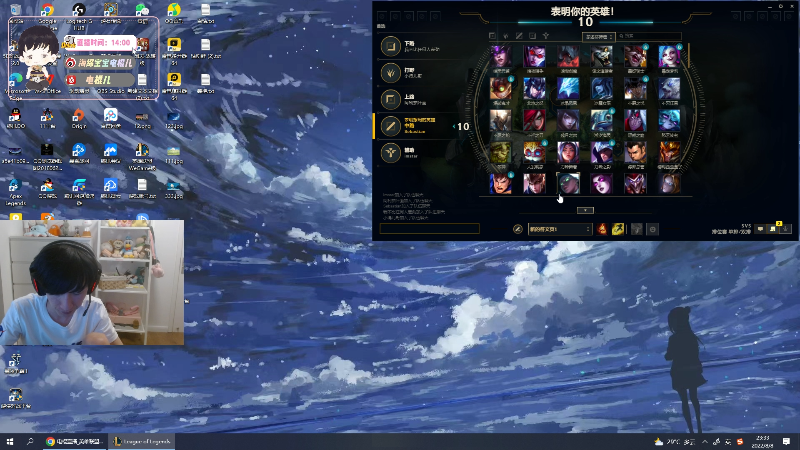800x450 pixels.
Task: Open the rune page dropdown
Action: point(559,229)
